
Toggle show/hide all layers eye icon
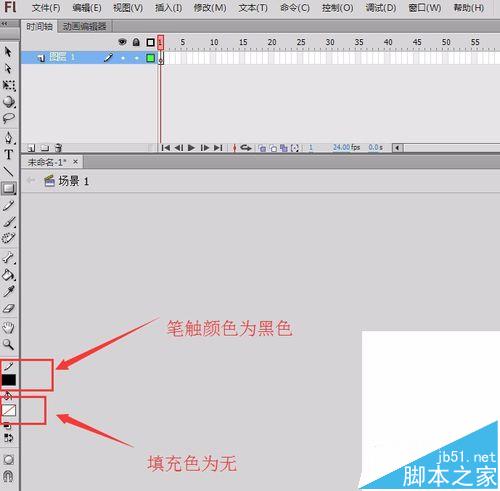122,42
